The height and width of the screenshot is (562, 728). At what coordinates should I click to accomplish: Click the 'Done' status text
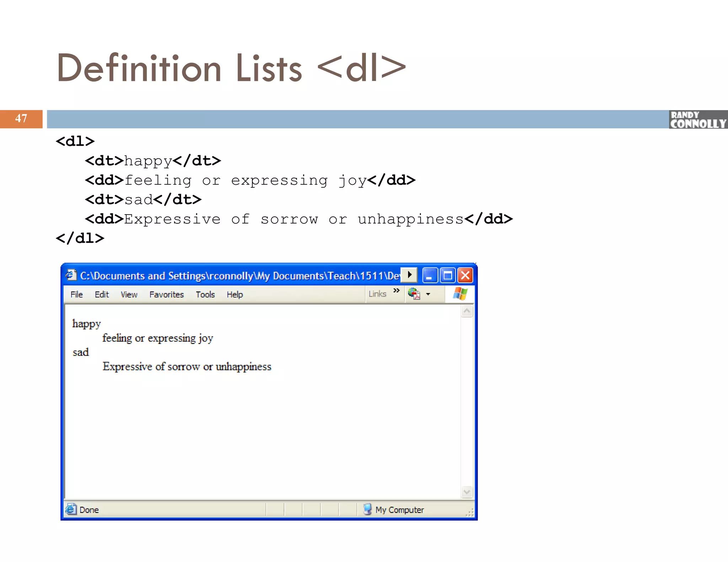[x=89, y=510]
